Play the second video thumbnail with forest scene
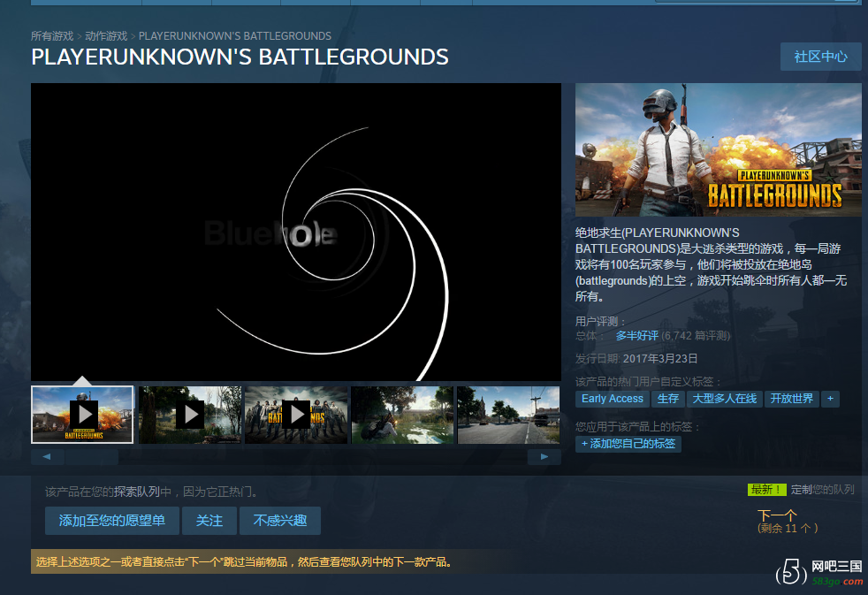This screenshot has height=595, width=868. (190, 415)
